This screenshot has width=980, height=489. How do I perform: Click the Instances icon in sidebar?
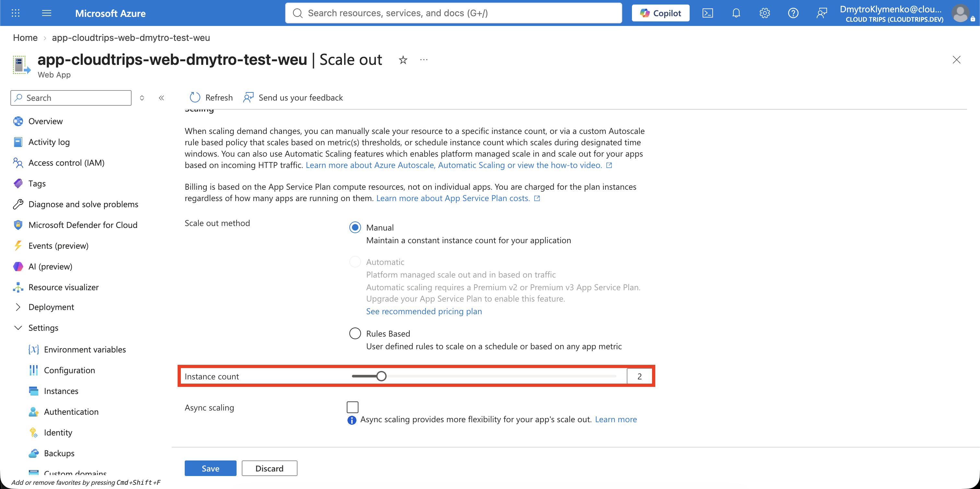pos(33,391)
